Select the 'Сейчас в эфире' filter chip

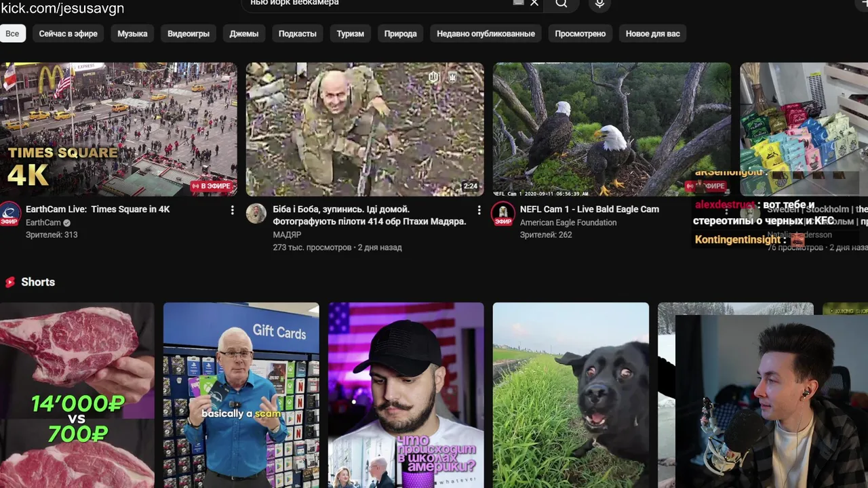click(x=68, y=33)
